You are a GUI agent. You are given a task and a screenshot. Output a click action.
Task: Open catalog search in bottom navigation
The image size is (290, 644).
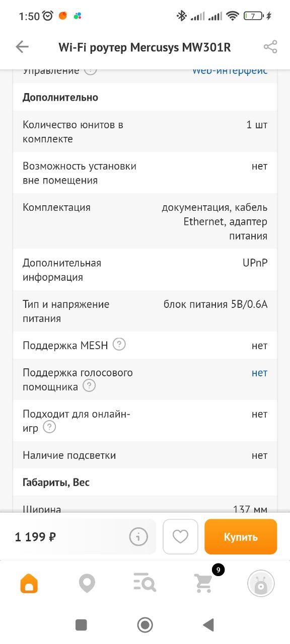tap(145, 584)
